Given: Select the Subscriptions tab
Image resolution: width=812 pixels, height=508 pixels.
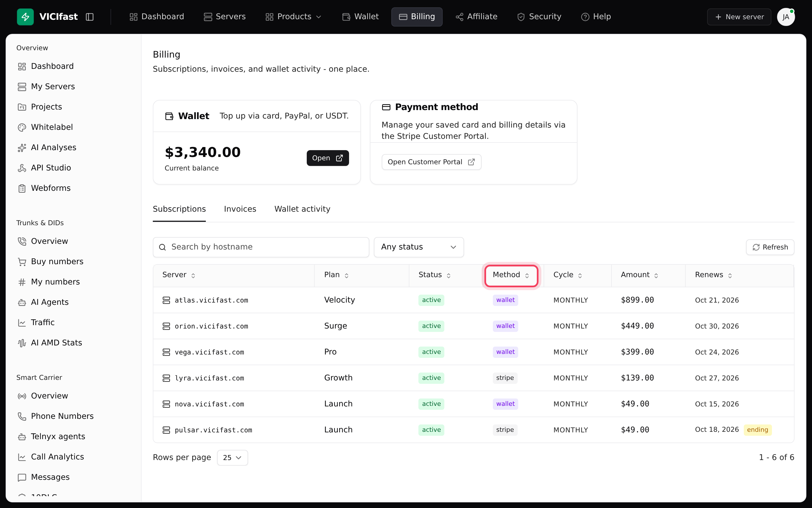Looking at the screenshot, I should [x=179, y=209].
